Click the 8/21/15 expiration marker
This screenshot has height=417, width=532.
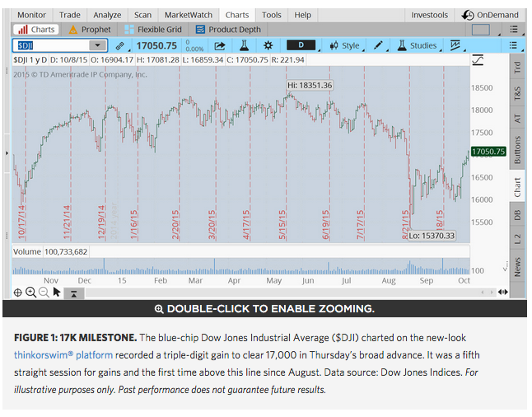click(x=405, y=225)
